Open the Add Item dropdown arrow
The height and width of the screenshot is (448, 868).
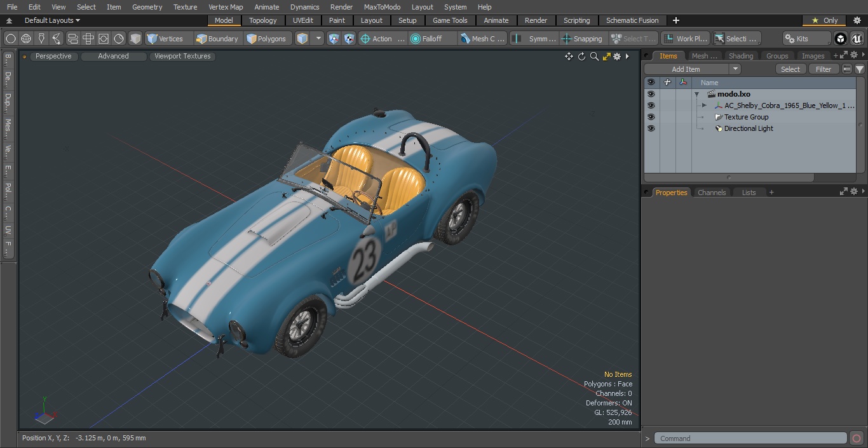coord(735,69)
